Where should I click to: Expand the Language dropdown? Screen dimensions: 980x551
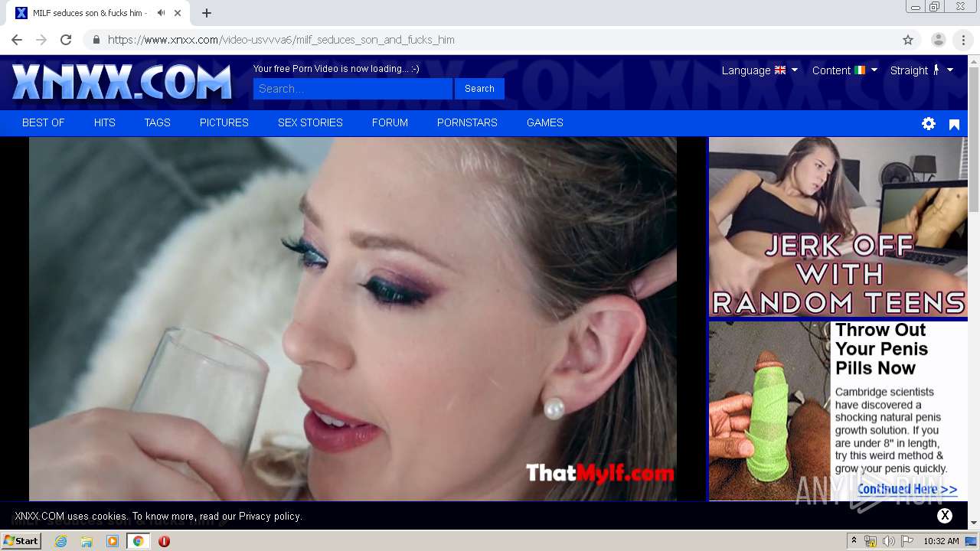(759, 70)
